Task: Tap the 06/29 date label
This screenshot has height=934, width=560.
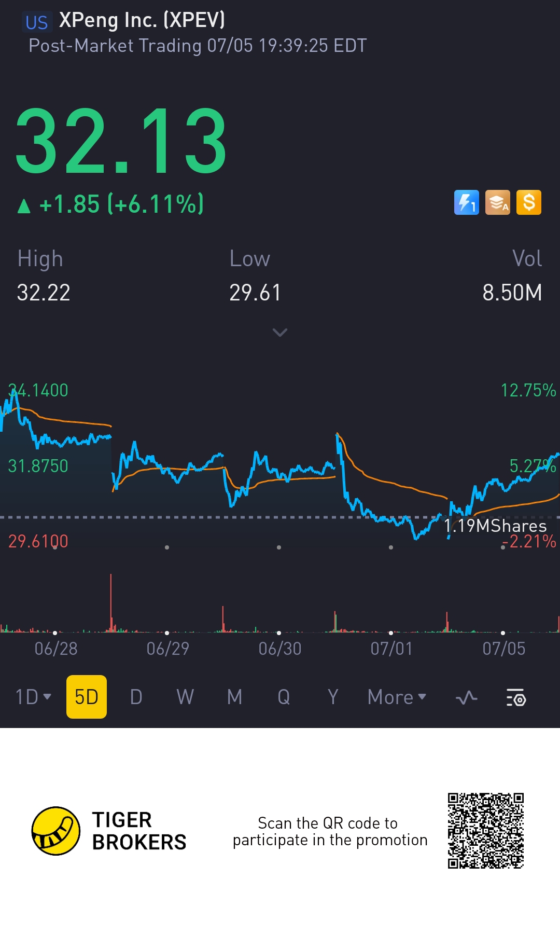Action: point(168,649)
